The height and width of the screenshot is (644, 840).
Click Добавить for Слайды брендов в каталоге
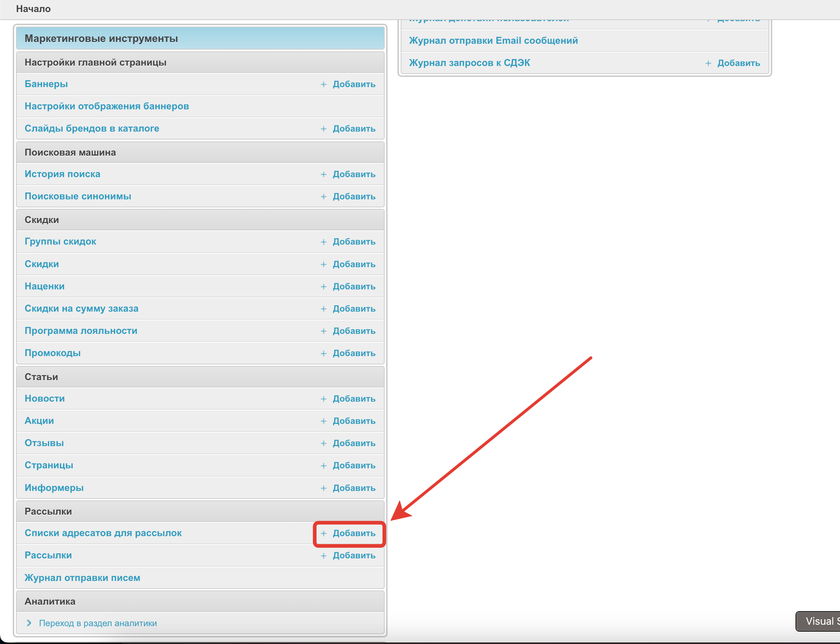pyautogui.click(x=354, y=129)
